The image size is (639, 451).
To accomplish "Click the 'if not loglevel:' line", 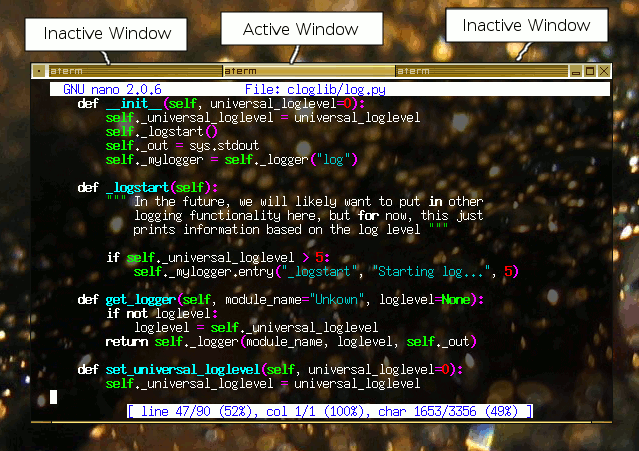I will (162, 314).
